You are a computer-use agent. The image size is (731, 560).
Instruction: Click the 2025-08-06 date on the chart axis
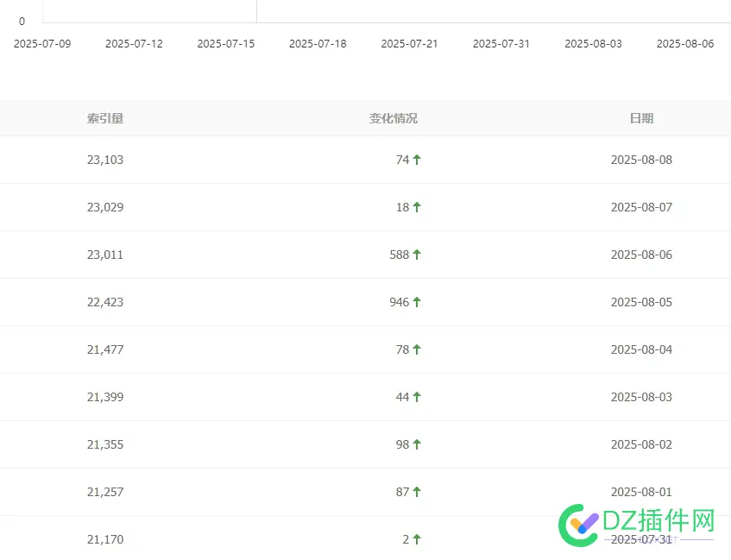tap(685, 43)
